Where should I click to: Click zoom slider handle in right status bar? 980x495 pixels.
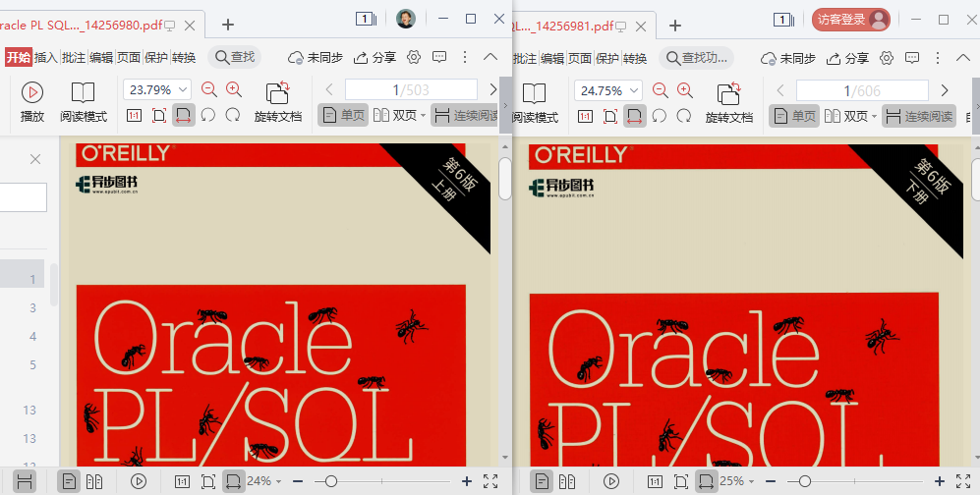click(805, 481)
